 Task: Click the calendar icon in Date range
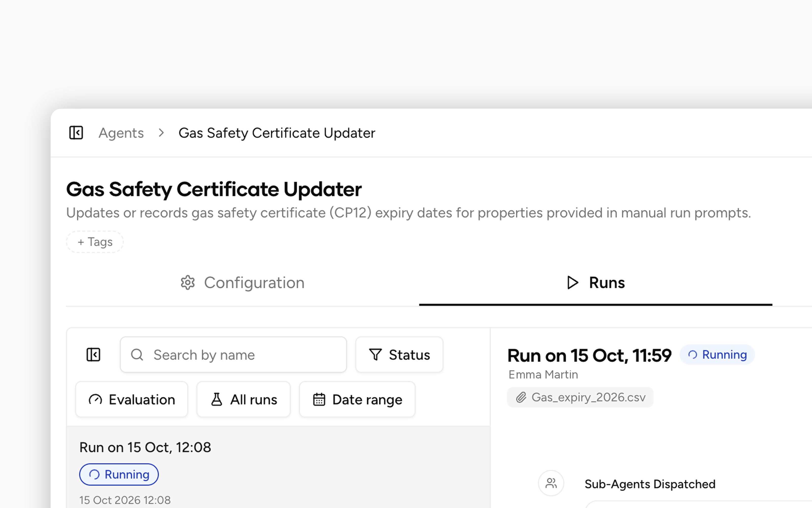[x=319, y=400]
